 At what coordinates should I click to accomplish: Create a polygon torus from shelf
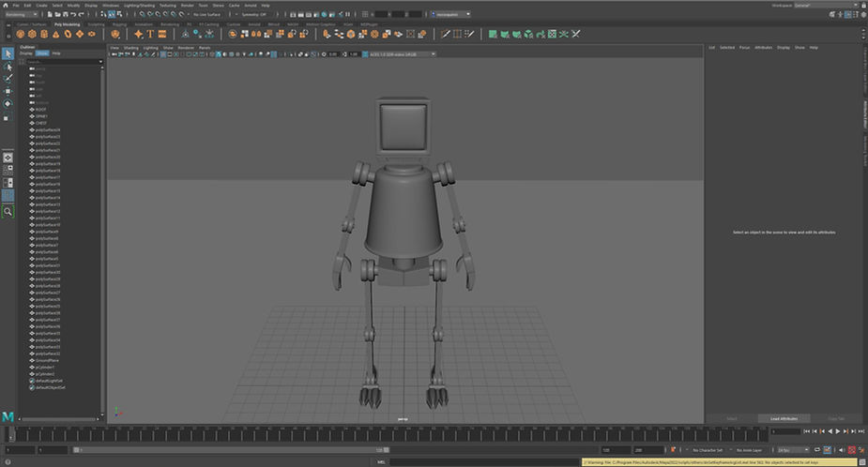point(69,35)
